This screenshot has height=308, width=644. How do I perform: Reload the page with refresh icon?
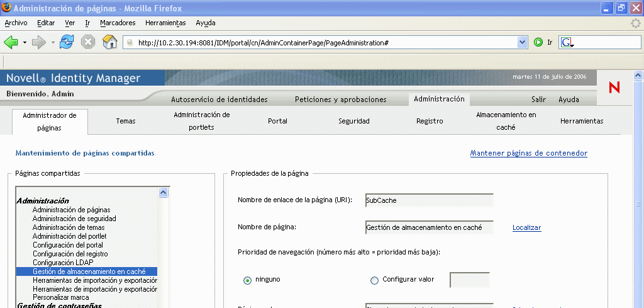[x=67, y=42]
